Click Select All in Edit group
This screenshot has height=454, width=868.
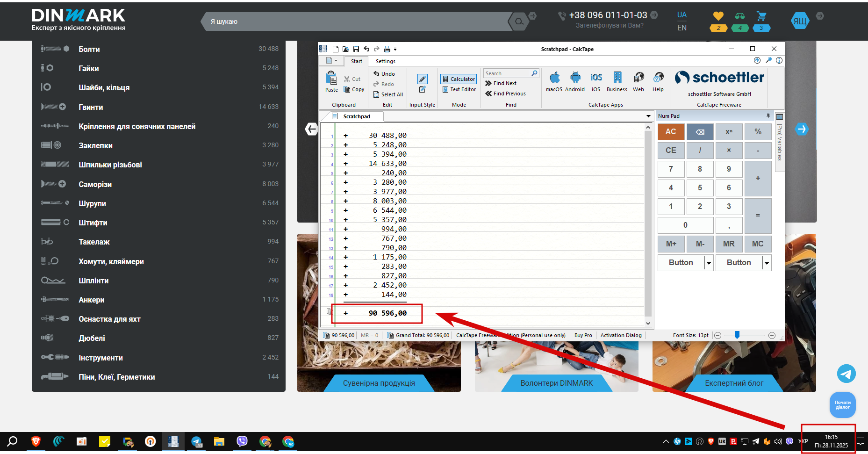[388, 94]
